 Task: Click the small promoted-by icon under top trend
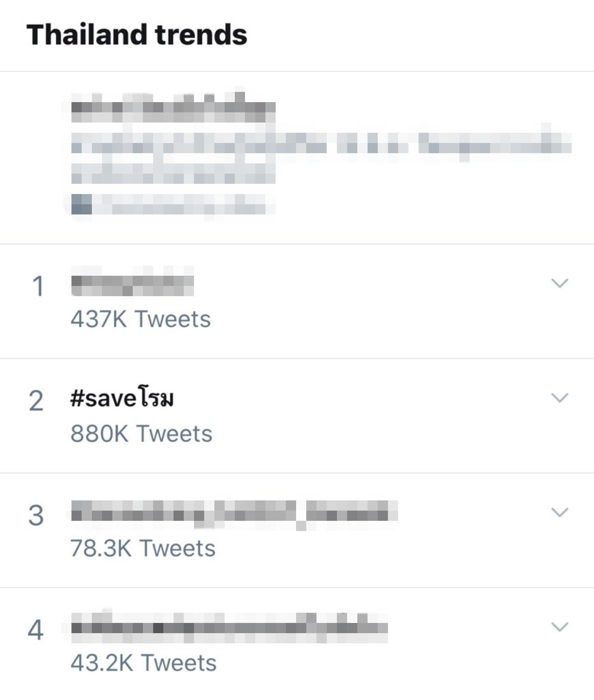point(82,204)
